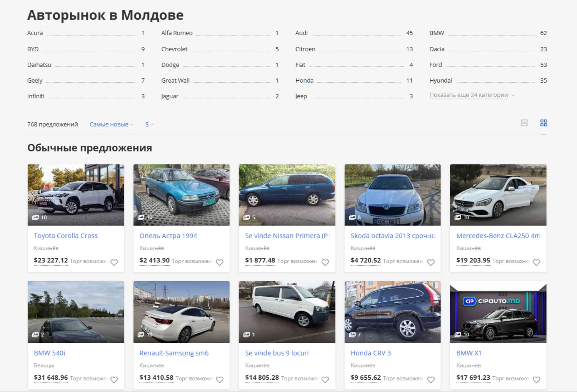
Task: Favorite the Honda CRV 3 listing
Action: tap(431, 380)
